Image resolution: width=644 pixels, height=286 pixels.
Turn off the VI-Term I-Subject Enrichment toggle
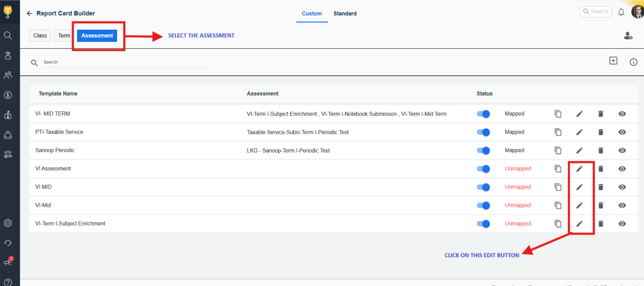click(484, 223)
